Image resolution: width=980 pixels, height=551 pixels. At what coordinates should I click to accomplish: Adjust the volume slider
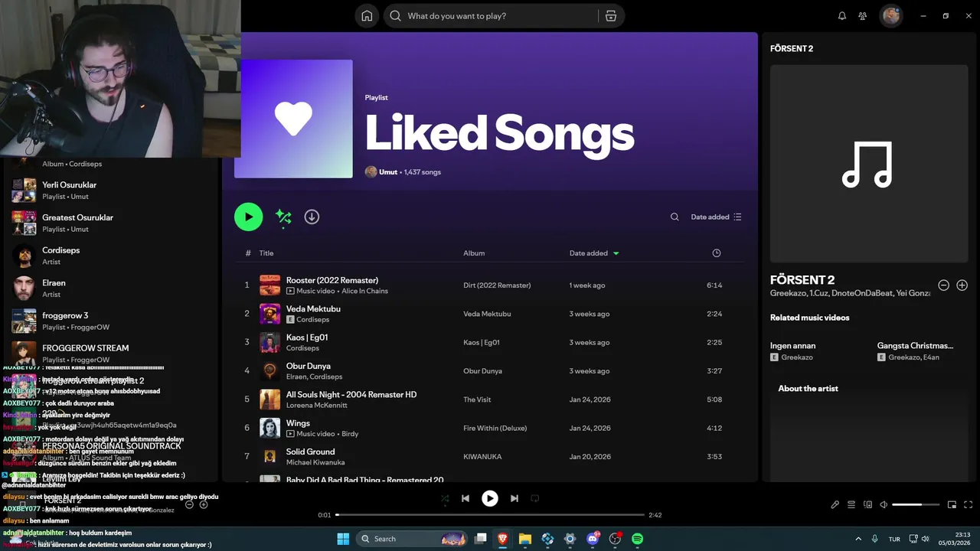pos(916,504)
